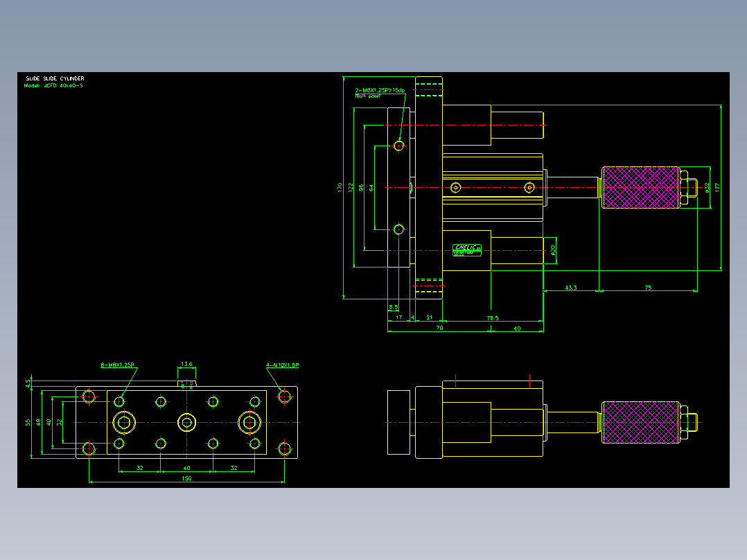Select the "17" horizontal dimension value
This screenshot has width=747, height=560.
click(x=398, y=317)
